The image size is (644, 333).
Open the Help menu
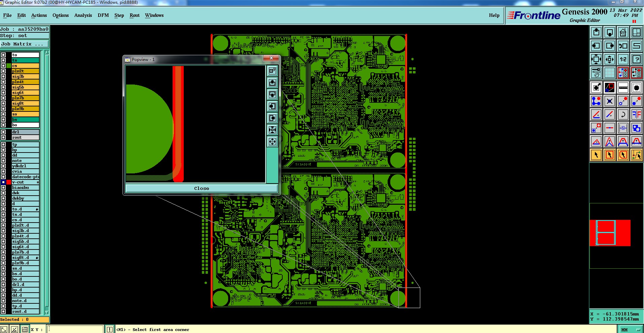click(494, 15)
